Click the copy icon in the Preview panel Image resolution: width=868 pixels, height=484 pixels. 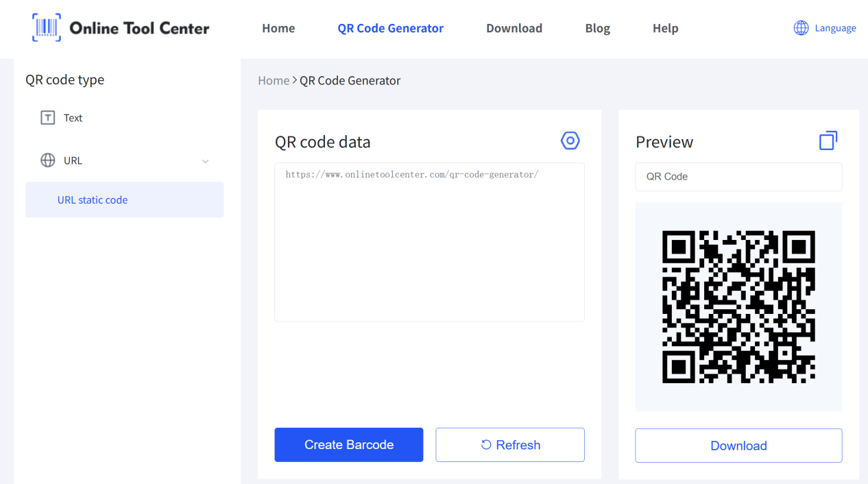coord(828,139)
